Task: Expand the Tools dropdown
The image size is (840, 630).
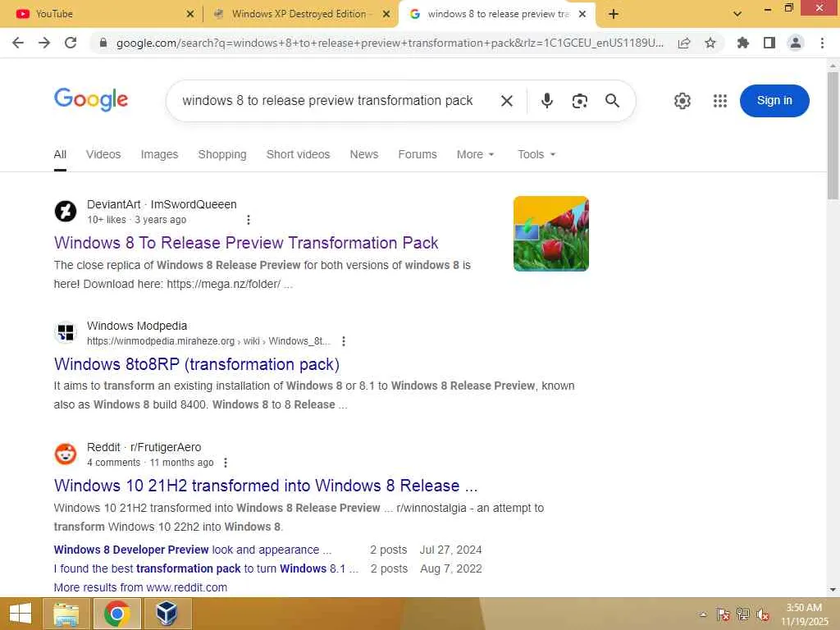Action: (x=536, y=154)
